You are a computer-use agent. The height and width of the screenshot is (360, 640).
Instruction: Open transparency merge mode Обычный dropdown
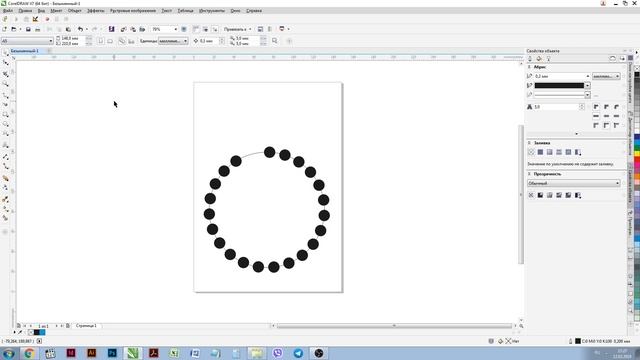[x=573, y=183]
